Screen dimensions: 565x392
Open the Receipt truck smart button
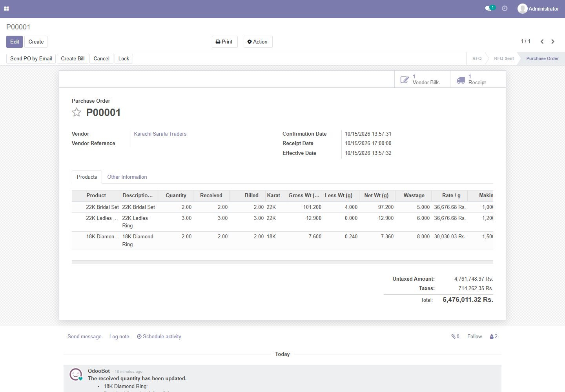coord(478,80)
